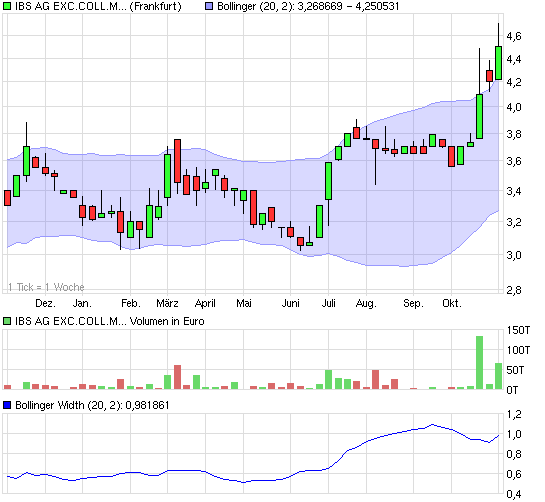Screen dimensions: 545x502
Task: Click the 2,8 price axis label
Action: [514, 289]
